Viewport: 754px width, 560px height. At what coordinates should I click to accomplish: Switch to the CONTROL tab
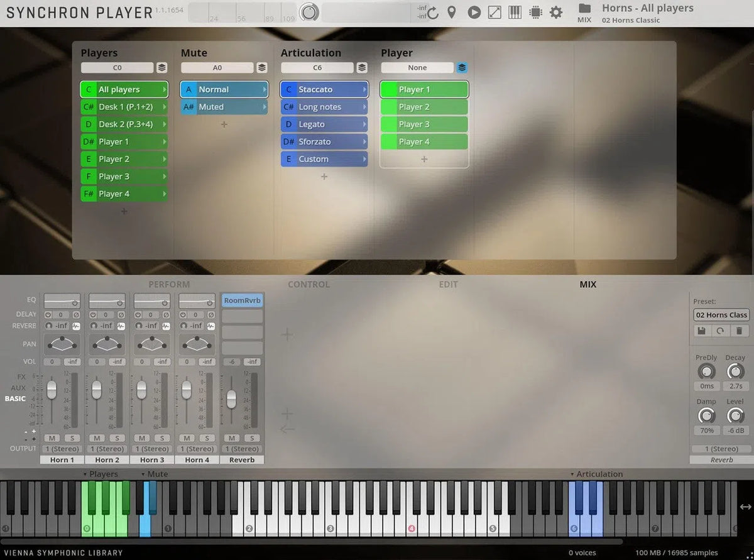[308, 284]
